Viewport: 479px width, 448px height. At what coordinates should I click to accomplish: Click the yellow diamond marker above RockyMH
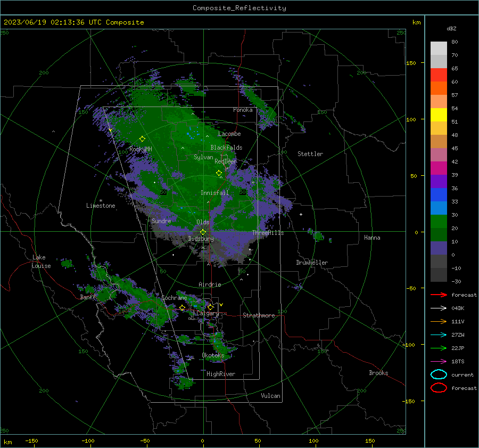[142, 139]
